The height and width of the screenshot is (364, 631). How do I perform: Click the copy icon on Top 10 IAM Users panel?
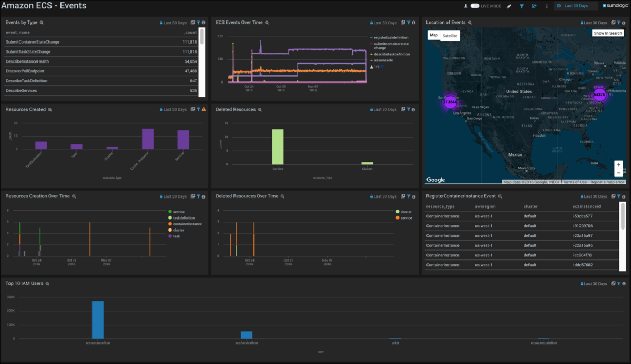613,283
